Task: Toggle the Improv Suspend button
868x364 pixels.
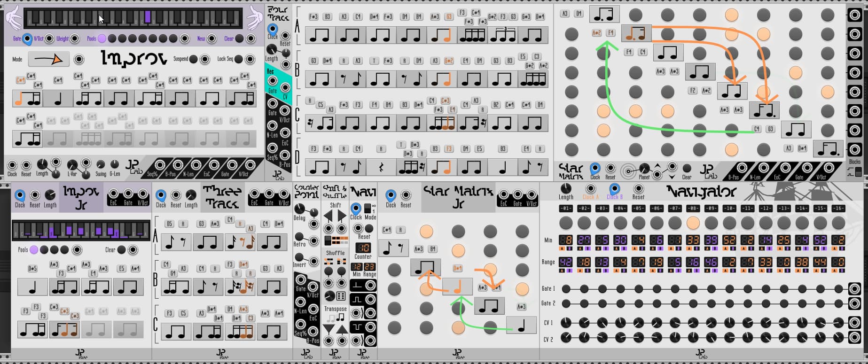Action: pos(193,59)
